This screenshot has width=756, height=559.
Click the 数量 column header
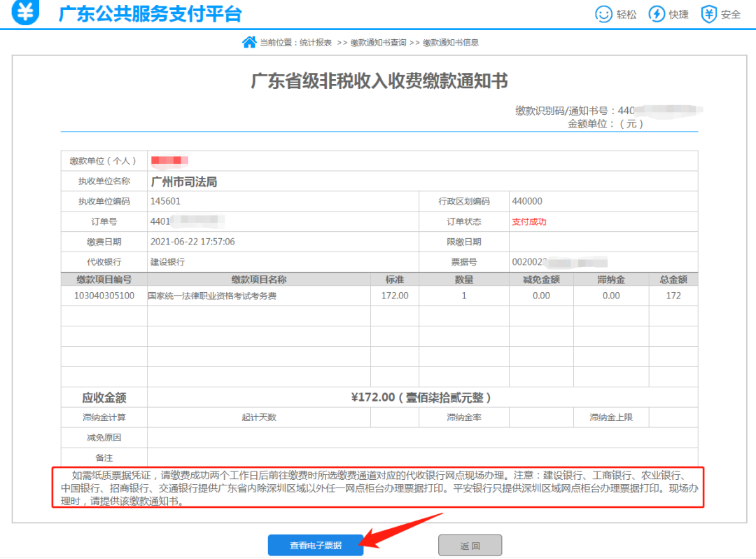(464, 279)
